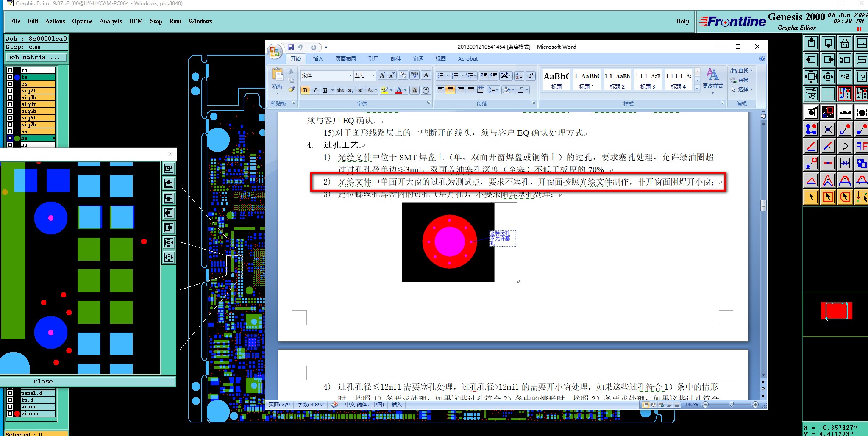Click the Help menu in Genesis

click(682, 21)
